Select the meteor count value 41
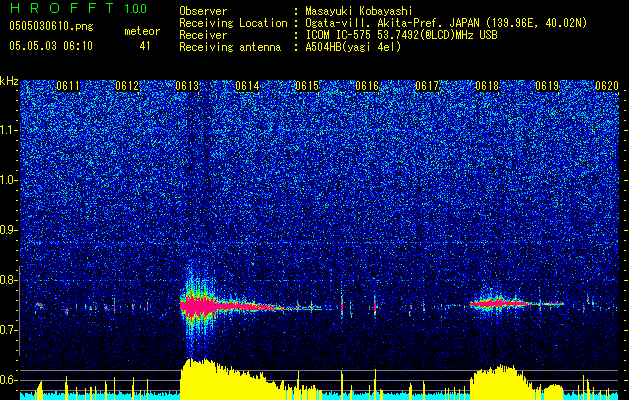This screenshot has width=629, height=400. click(145, 46)
